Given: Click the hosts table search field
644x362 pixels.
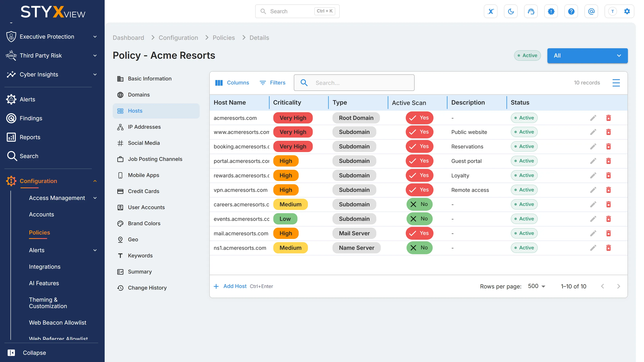Looking at the screenshot, I should point(354,83).
